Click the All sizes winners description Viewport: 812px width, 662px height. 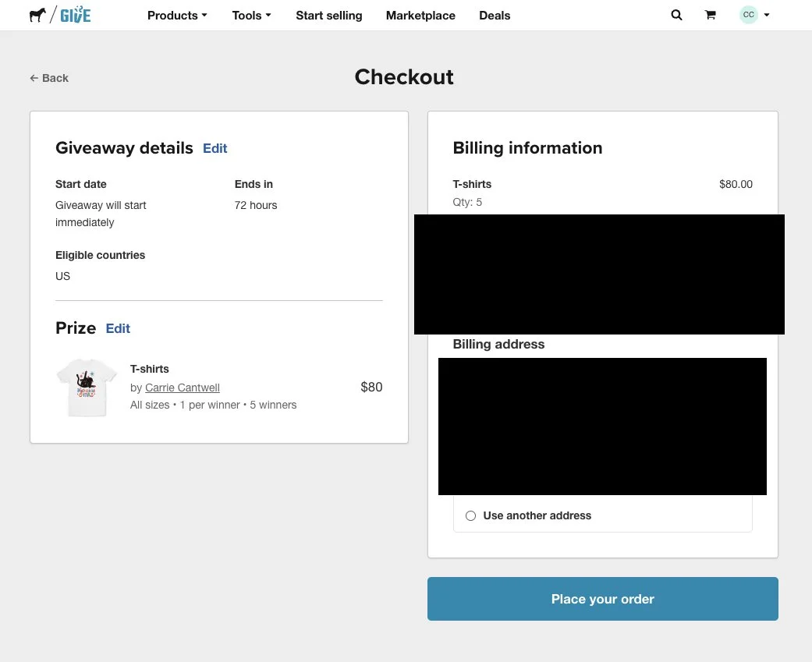(214, 405)
